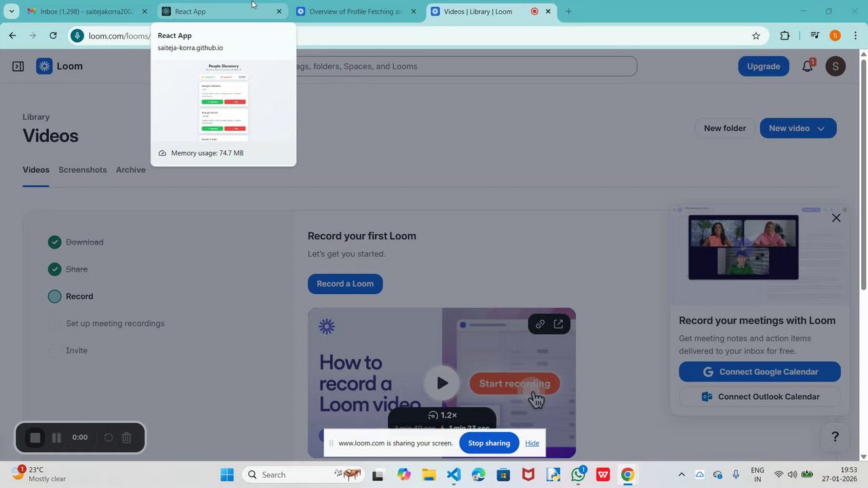Click Stop sharing button
This screenshot has width=868, height=488.
coord(489,443)
